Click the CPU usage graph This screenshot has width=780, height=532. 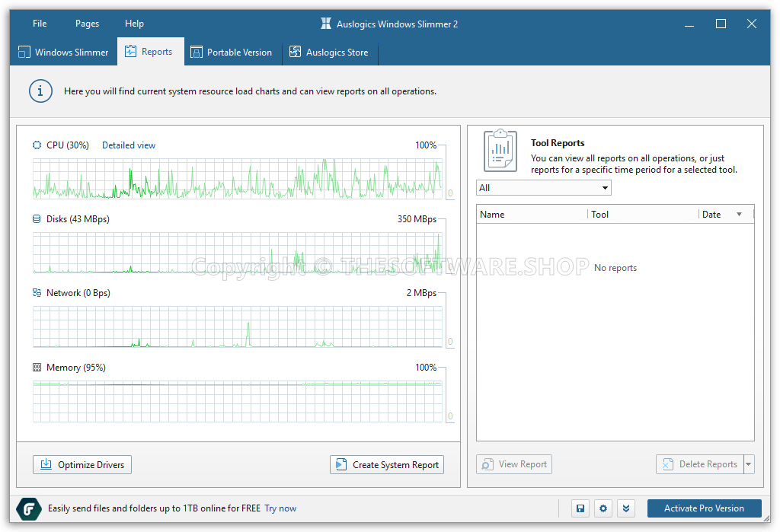point(238,179)
